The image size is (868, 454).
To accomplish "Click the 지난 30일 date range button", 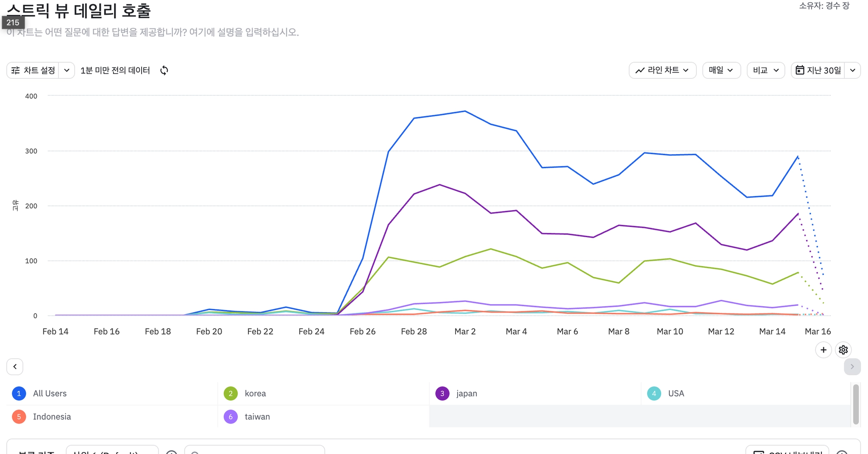I will (818, 70).
